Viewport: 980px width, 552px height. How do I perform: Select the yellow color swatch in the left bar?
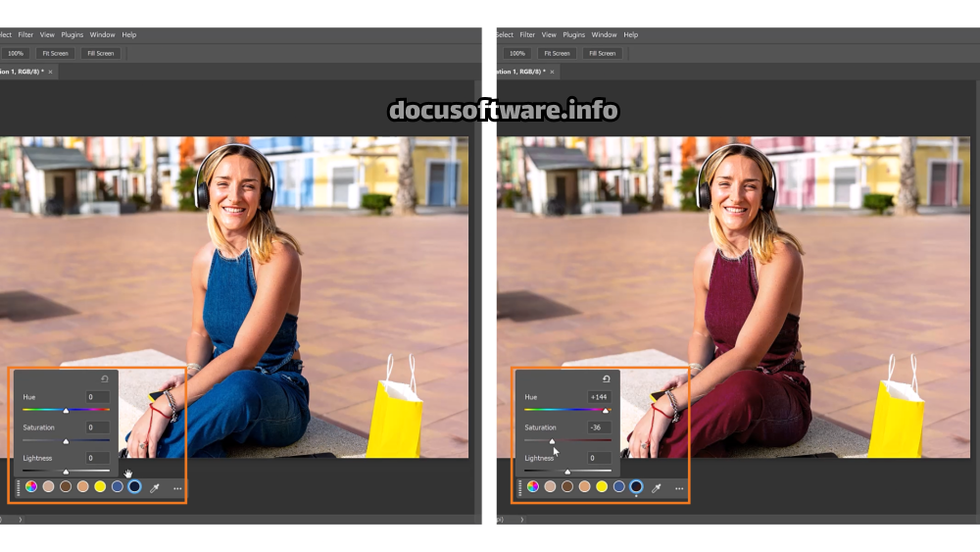tap(100, 486)
